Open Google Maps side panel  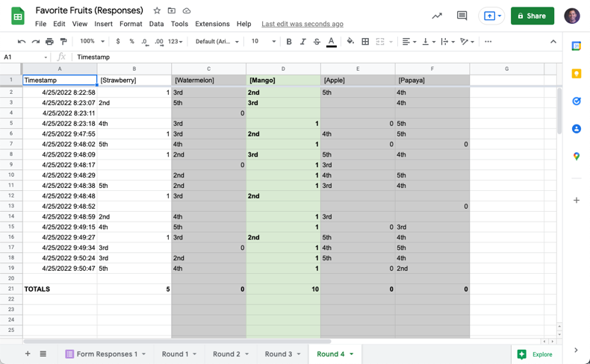[x=576, y=157]
